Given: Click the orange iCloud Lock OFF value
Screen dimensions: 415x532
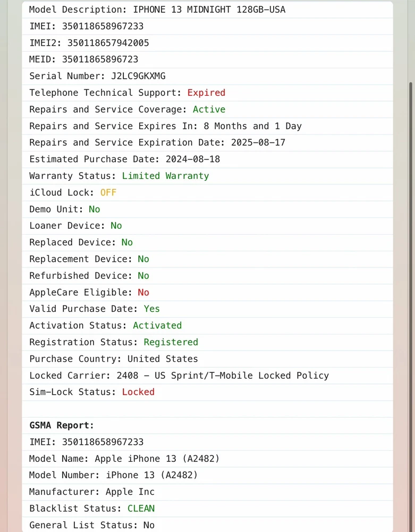Looking at the screenshot, I should click(108, 192).
